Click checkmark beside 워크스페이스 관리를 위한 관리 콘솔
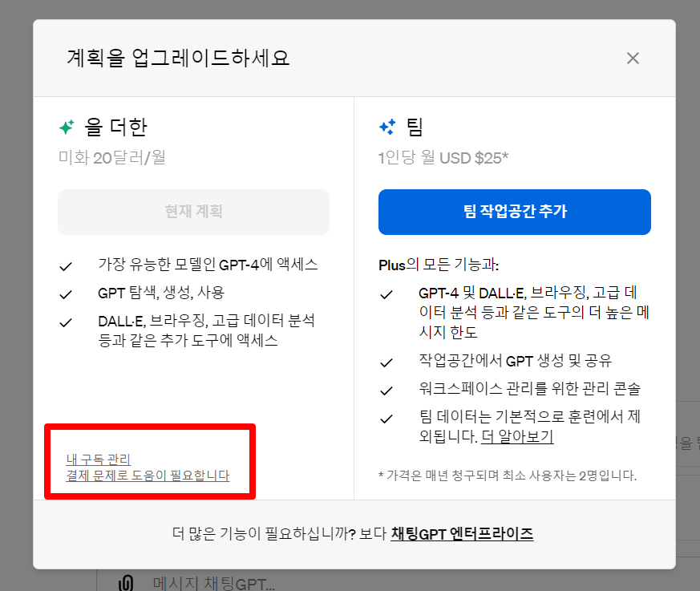This screenshot has height=591, width=700. coord(386,391)
